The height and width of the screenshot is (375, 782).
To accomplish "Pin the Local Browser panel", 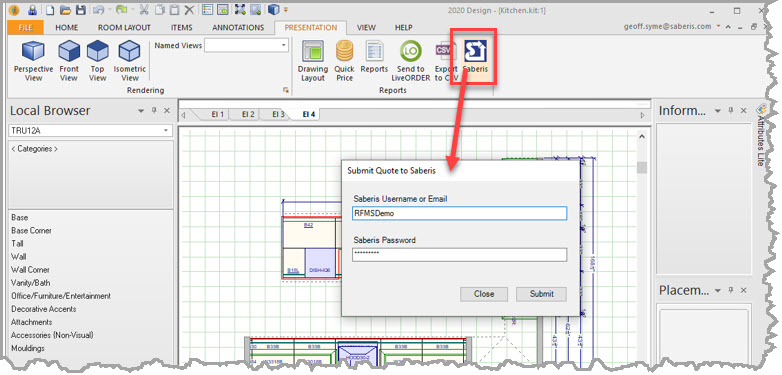I will [x=154, y=111].
